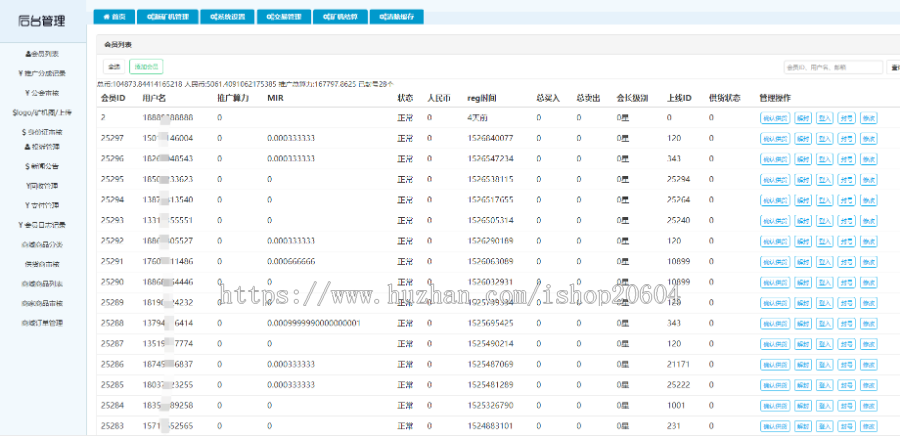Viewport: 900px width, 436px height.
Task: Open 推广分成记录 in the sidebar
Action: pos(42,73)
